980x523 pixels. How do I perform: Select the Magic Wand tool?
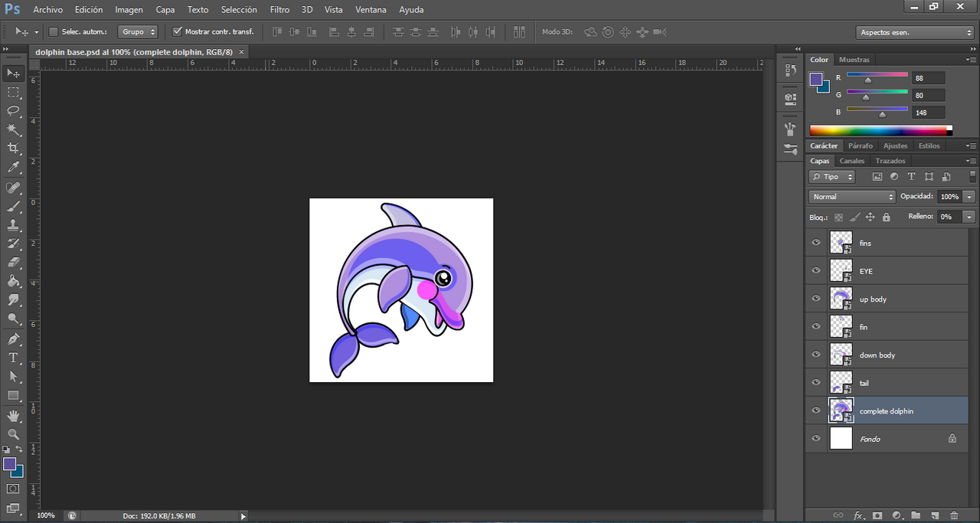[x=13, y=129]
